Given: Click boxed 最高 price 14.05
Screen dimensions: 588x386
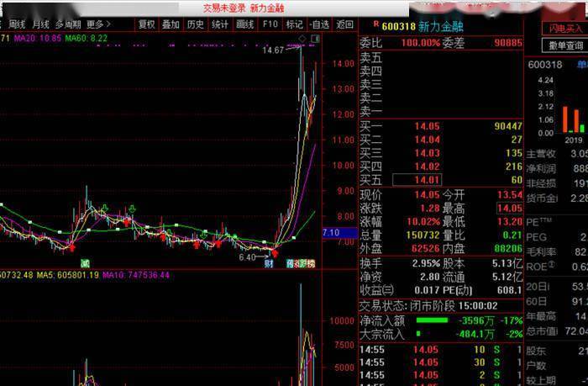Looking at the screenshot, I should coord(510,208).
